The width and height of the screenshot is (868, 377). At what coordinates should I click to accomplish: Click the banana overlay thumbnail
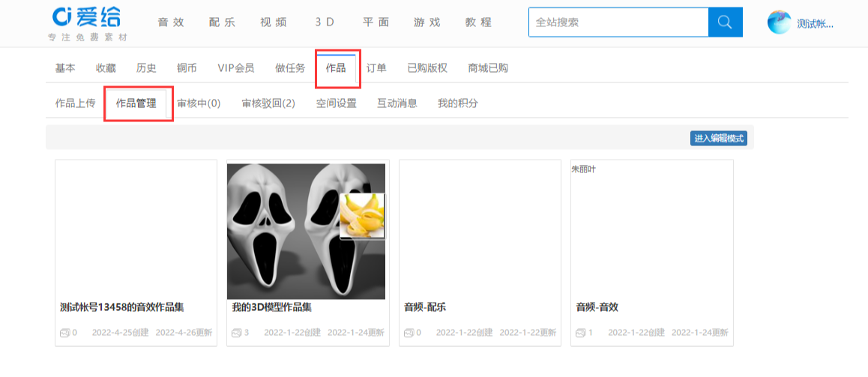(363, 216)
